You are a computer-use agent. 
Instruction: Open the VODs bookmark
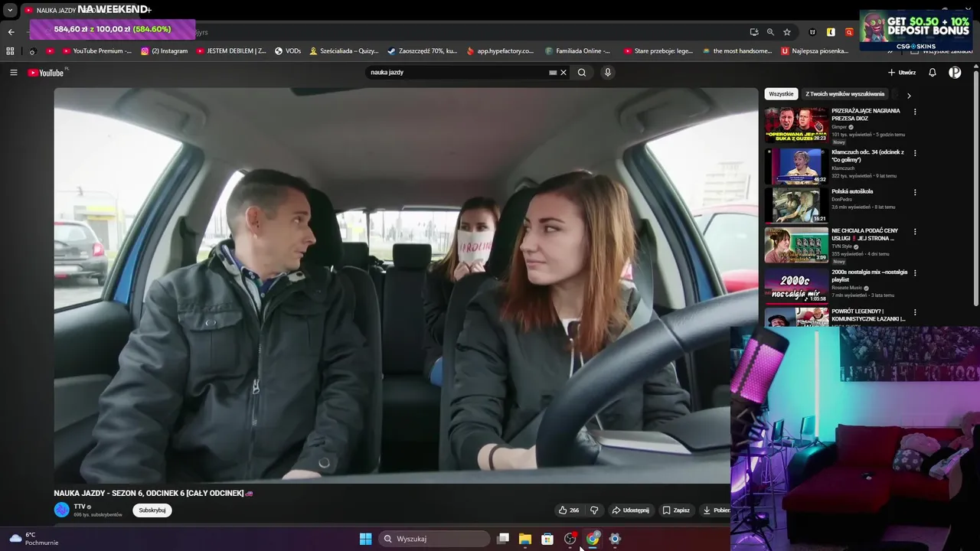tap(288, 51)
